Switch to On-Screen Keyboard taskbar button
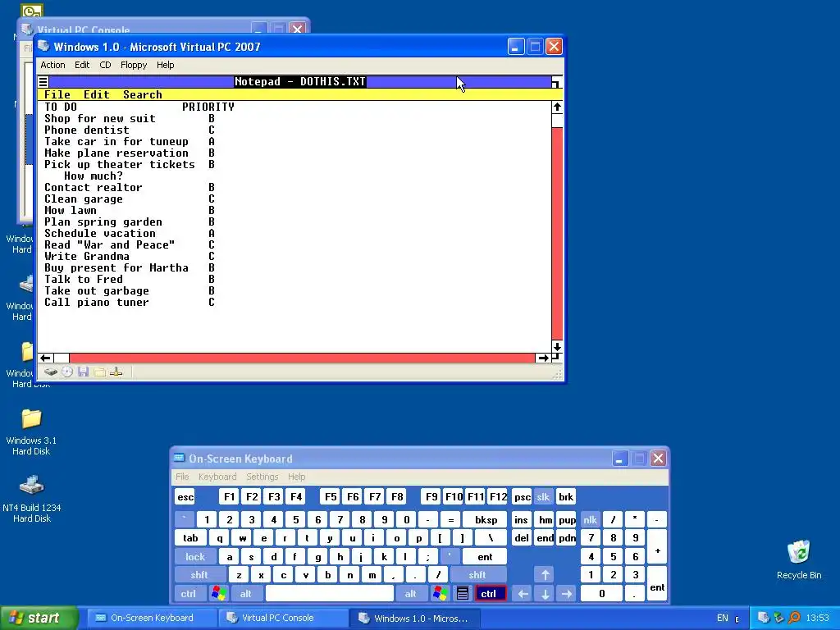Screen dimensions: 840x630 click(152, 619)
